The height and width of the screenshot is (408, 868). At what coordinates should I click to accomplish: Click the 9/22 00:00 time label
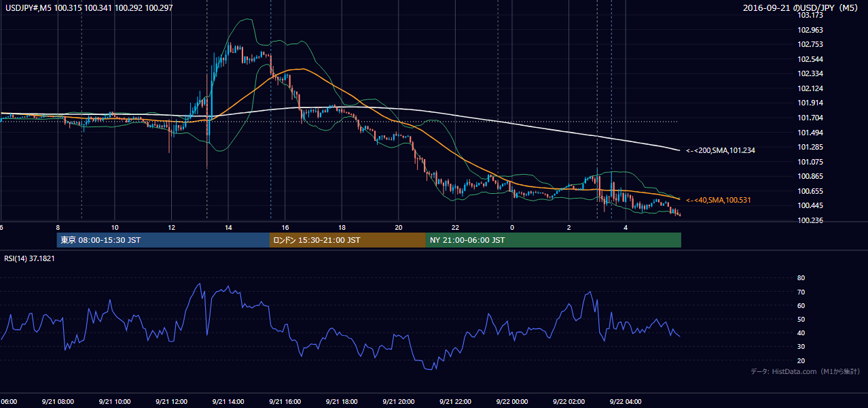pyautogui.click(x=511, y=401)
